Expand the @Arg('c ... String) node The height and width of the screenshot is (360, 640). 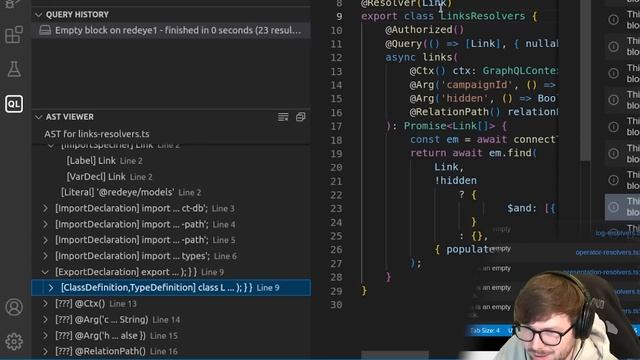[x=45, y=320]
